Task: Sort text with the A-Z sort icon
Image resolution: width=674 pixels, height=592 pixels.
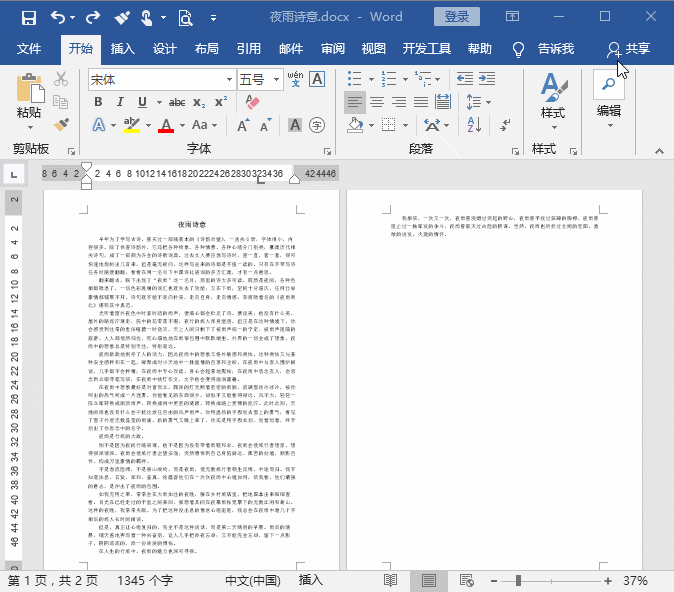Action: click(x=474, y=125)
